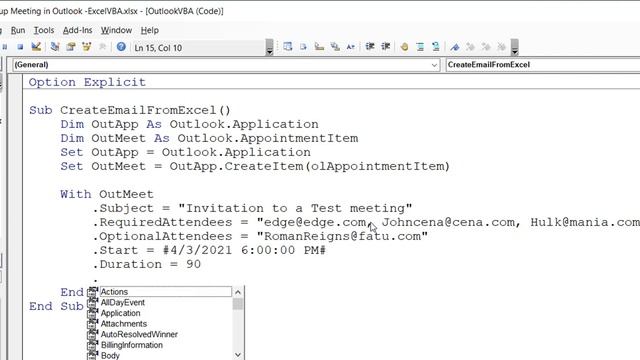The height and width of the screenshot is (360, 640).
Task: Click the Next Bookmark icon
Action: click(x=470, y=47)
